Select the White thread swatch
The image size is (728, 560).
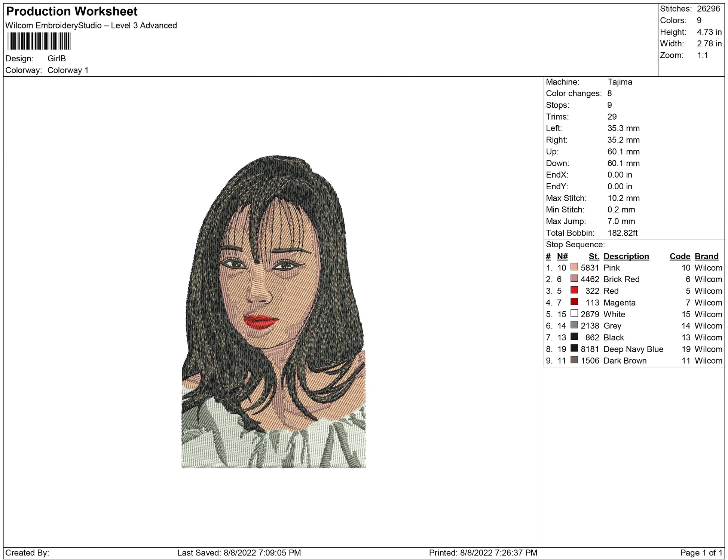coord(574,313)
